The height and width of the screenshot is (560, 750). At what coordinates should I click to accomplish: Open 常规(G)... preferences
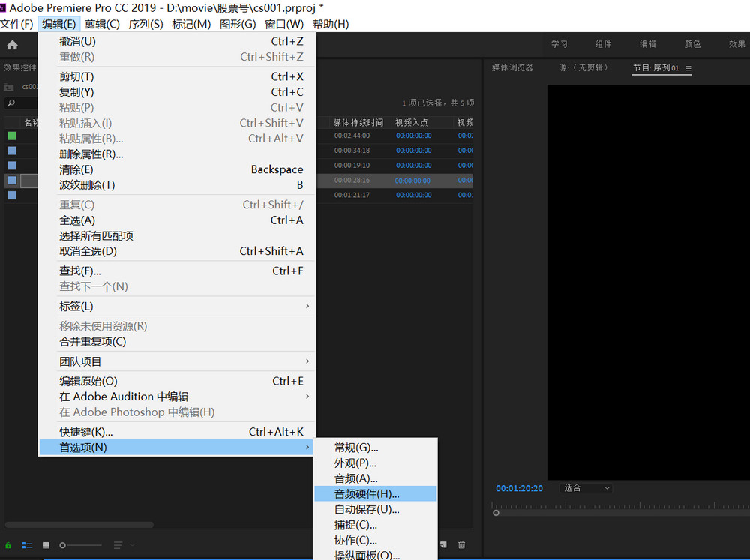coord(376,448)
